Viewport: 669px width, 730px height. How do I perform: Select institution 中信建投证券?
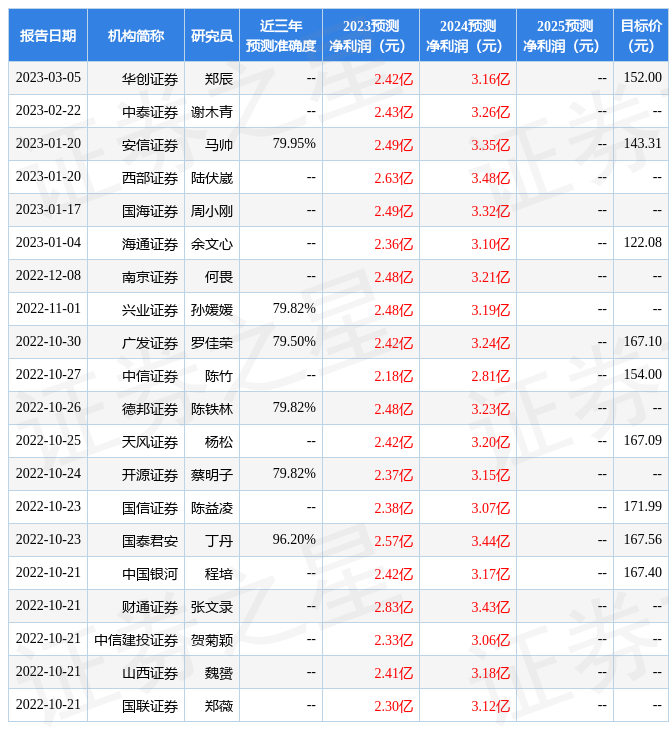coord(136,641)
